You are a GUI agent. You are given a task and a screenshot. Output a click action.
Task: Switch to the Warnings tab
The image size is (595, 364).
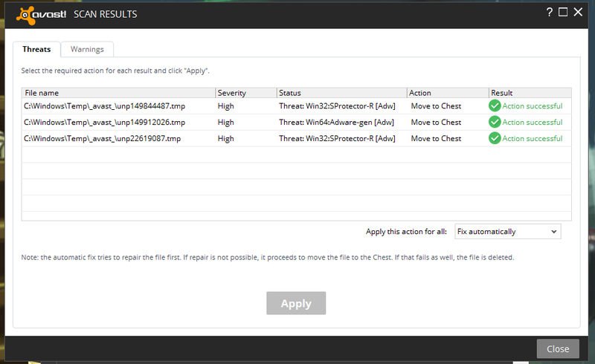pyautogui.click(x=87, y=49)
